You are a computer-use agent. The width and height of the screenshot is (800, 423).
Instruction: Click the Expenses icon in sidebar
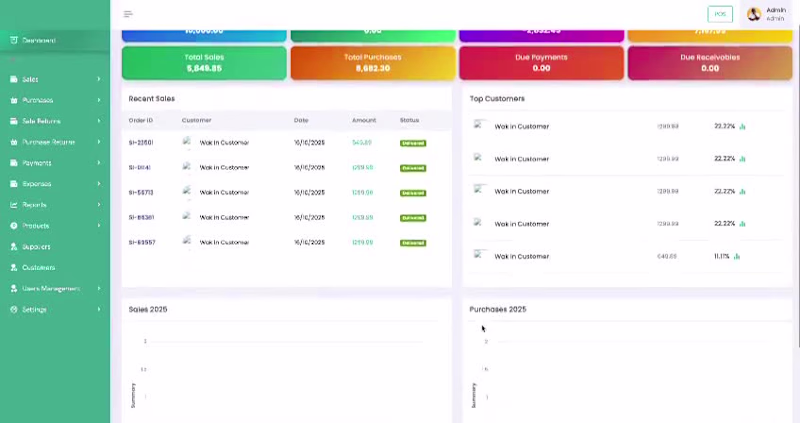pos(14,184)
